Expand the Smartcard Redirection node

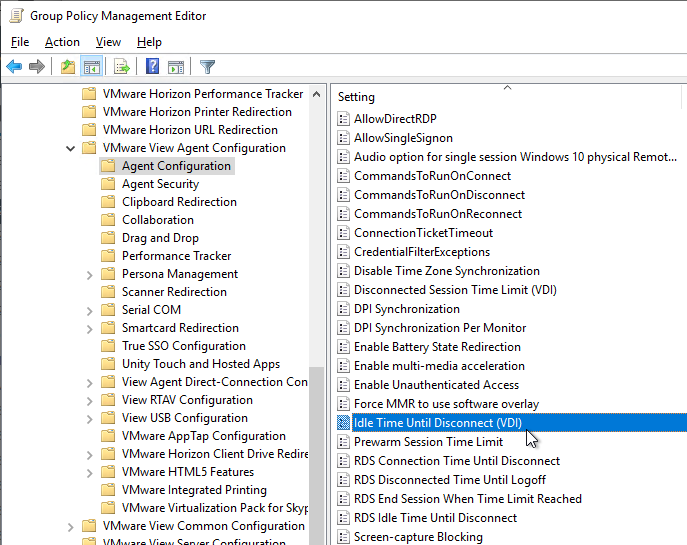(x=89, y=329)
